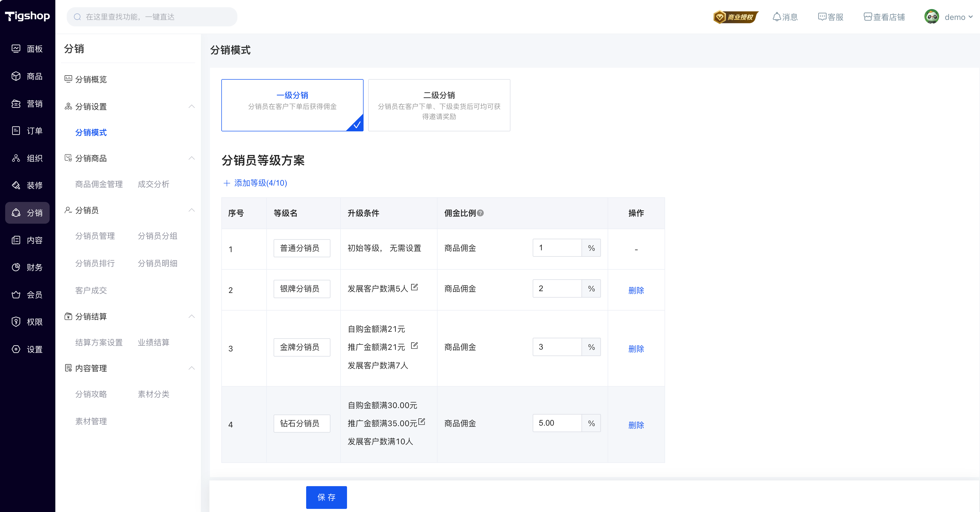This screenshot has width=980, height=512.
Task: Go to 商品佣金管理
Action: point(99,184)
